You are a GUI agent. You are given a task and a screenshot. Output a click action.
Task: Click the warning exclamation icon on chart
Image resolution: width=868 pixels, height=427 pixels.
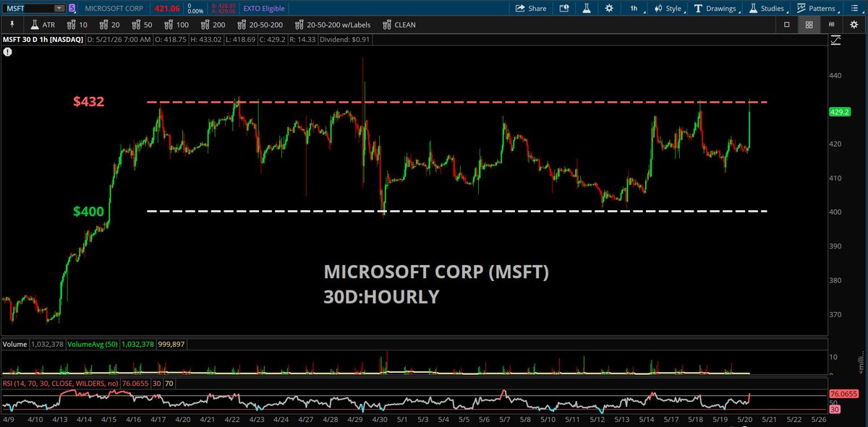click(7, 52)
